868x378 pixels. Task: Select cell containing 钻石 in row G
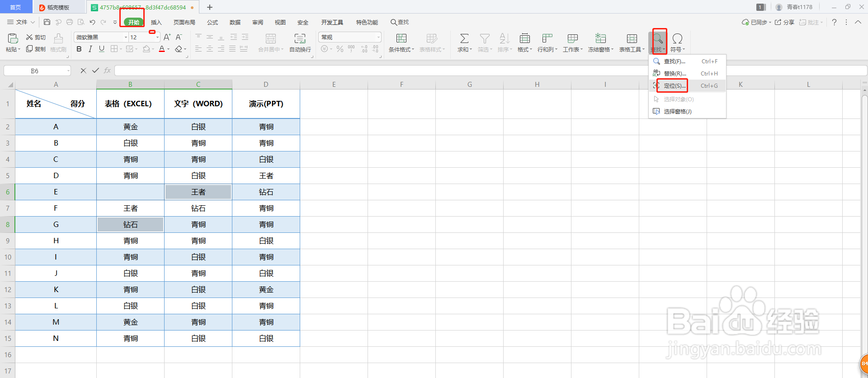click(x=130, y=224)
